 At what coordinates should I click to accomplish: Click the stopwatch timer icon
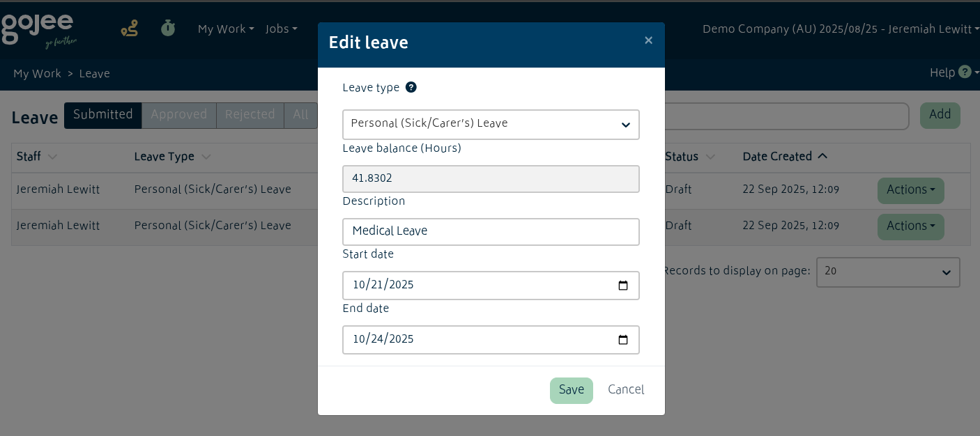[168, 29]
